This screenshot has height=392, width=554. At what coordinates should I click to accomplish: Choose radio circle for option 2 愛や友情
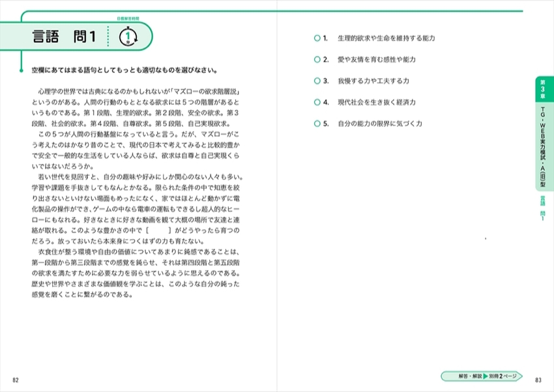tap(317, 59)
